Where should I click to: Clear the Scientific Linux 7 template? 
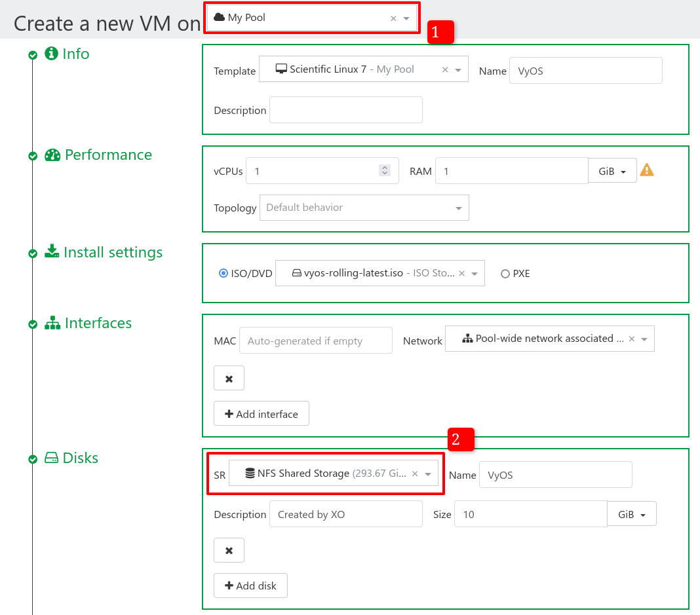pos(445,69)
